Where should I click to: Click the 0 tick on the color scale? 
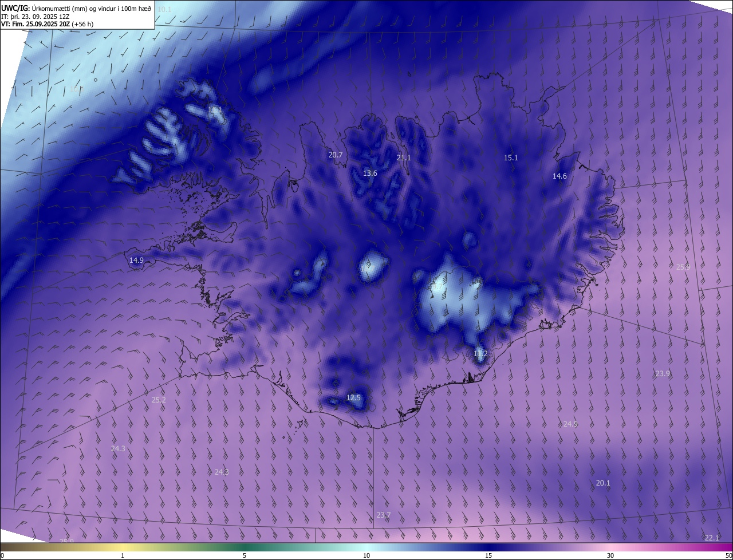[2, 555]
